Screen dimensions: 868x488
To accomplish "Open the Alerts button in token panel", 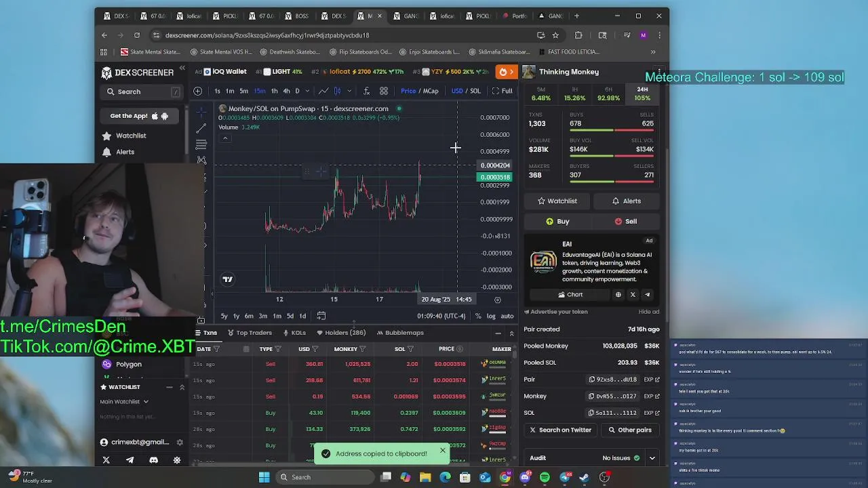I will point(625,201).
